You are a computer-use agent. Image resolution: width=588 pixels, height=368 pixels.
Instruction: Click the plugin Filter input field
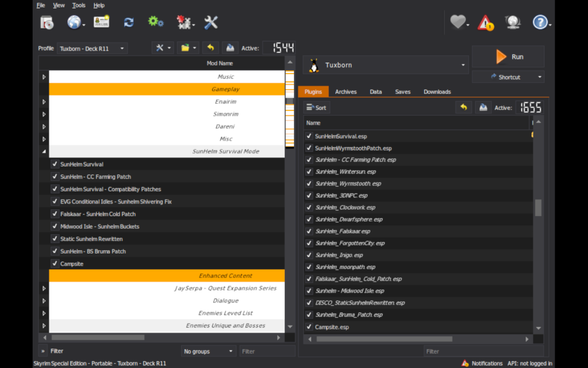pyautogui.click(x=481, y=351)
